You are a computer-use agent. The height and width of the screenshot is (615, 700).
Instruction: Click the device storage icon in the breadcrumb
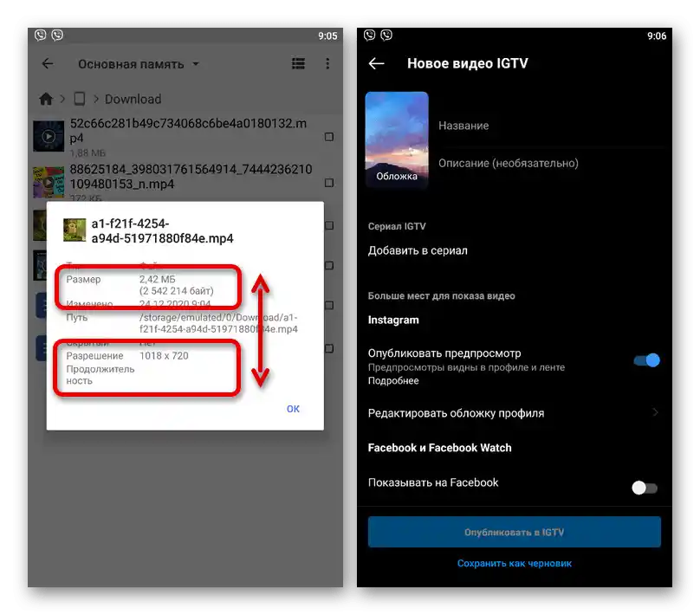(79, 99)
